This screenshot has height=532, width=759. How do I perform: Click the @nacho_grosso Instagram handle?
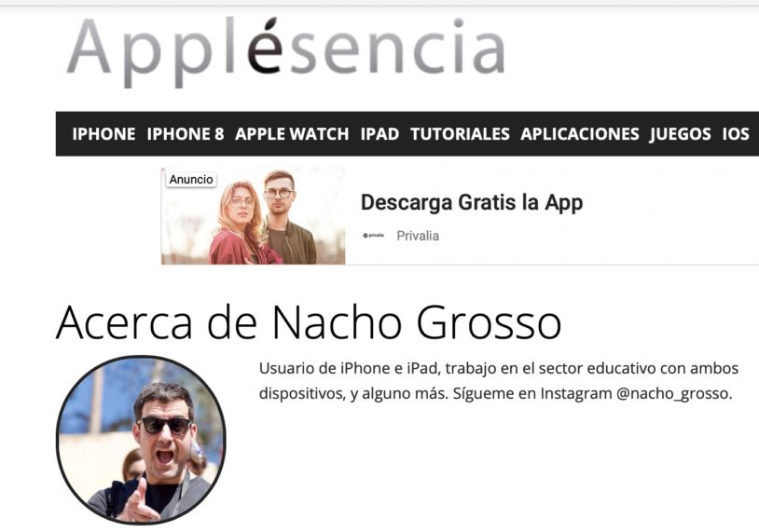tap(674, 394)
